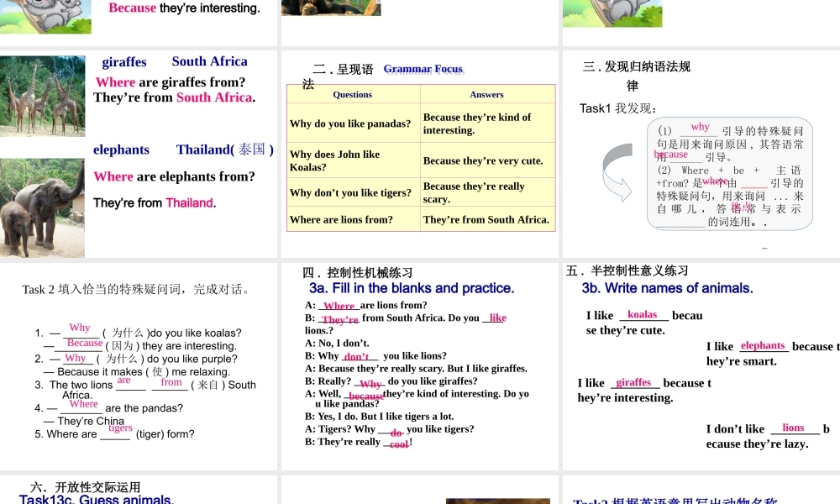The width and height of the screenshot is (840, 504).
Task: Click table cell 'Why do you like panadas?'
Action: pyautogui.click(x=354, y=123)
